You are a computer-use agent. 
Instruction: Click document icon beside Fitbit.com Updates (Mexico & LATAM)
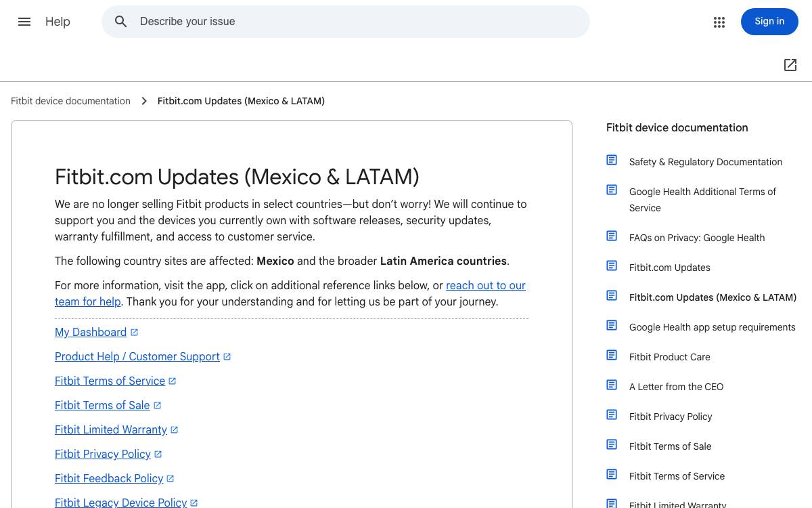point(612,296)
